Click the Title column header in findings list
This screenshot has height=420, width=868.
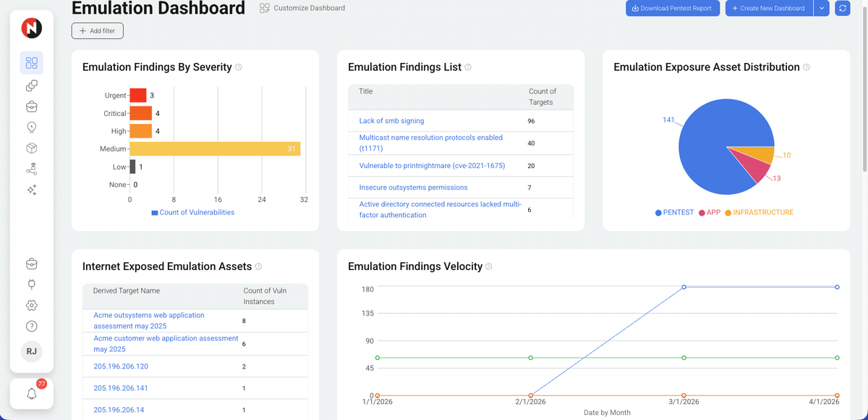(x=366, y=91)
